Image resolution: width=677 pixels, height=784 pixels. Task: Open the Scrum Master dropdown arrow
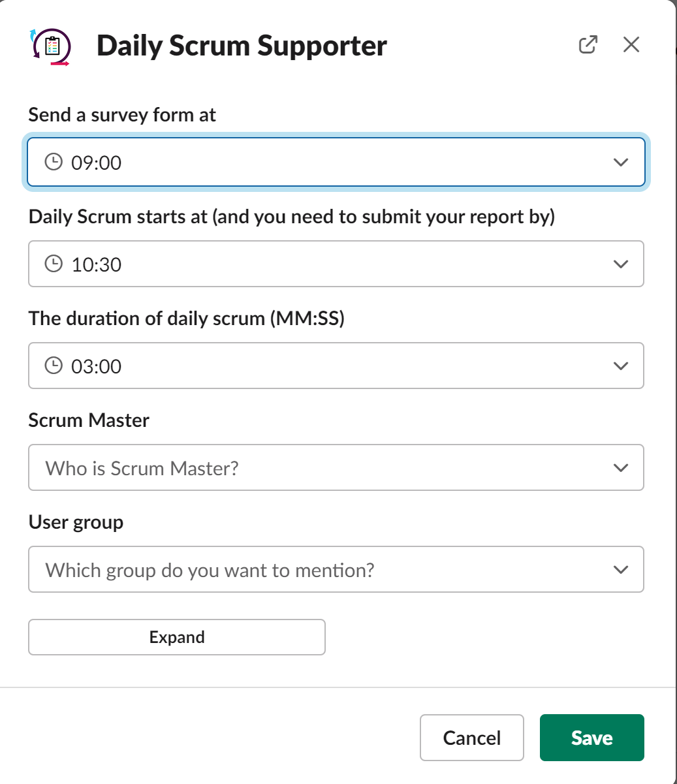click(621, 468)
